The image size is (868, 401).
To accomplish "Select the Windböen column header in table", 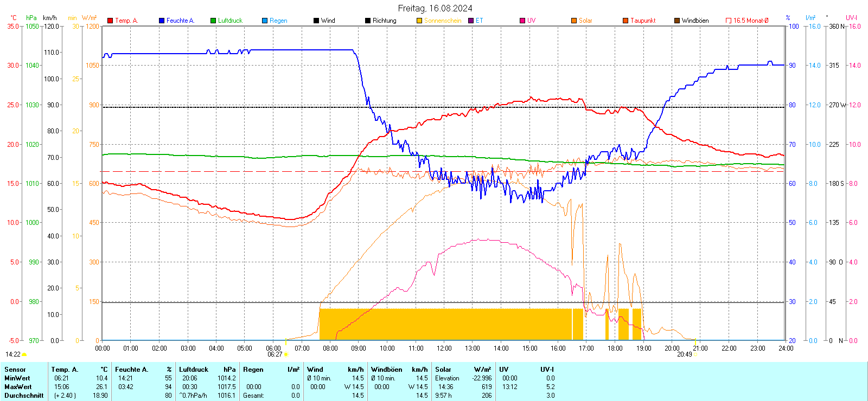I will coord(387,370).
